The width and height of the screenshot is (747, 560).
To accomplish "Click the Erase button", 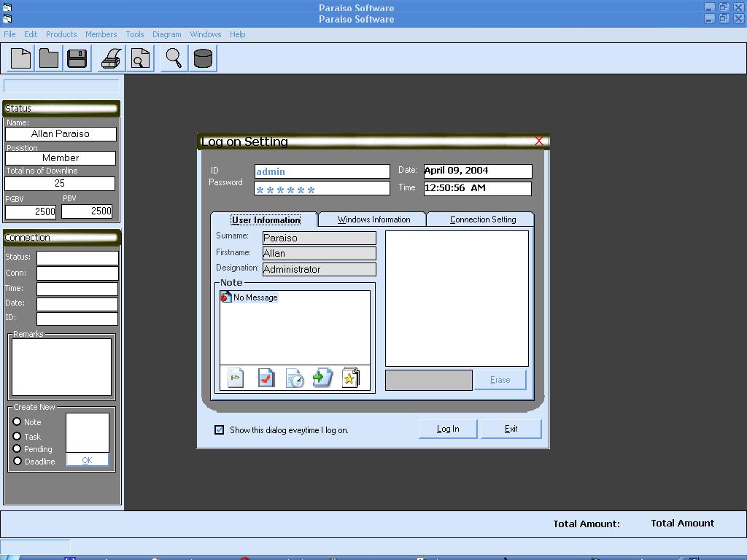I will click(500, 380).
